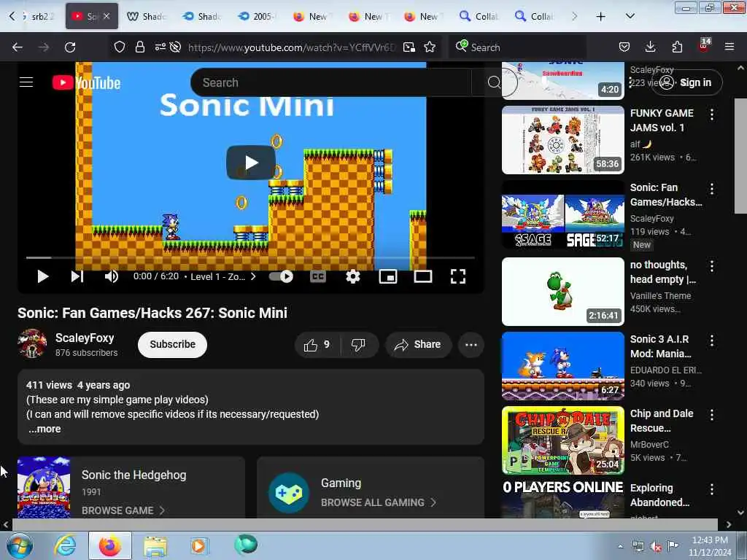Open more actions three-dot button under video
Image resolution: width=747 pixels, height=560 pixels.
coord(471,345)
